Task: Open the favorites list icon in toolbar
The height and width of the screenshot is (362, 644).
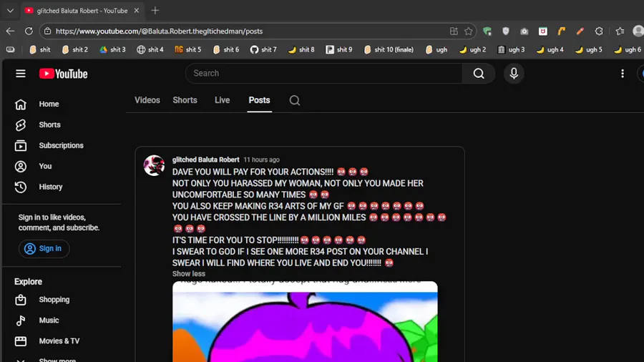Action: (620, 31)
